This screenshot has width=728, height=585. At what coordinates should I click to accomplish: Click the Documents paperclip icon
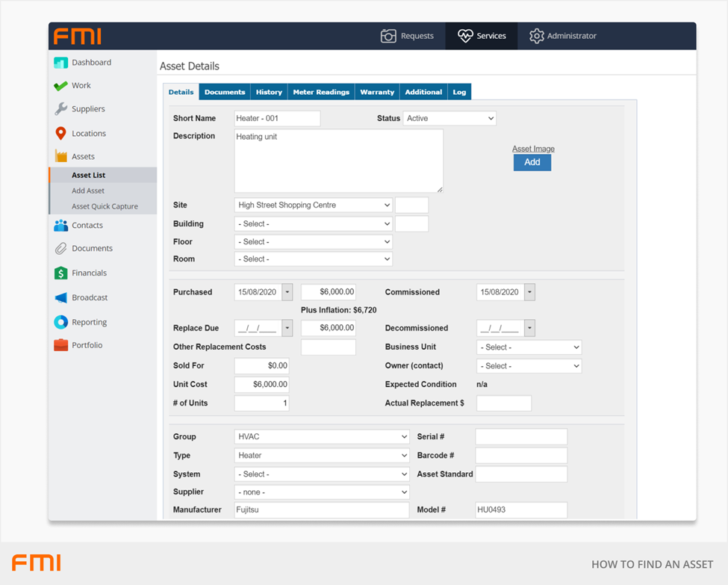point(60,249)
